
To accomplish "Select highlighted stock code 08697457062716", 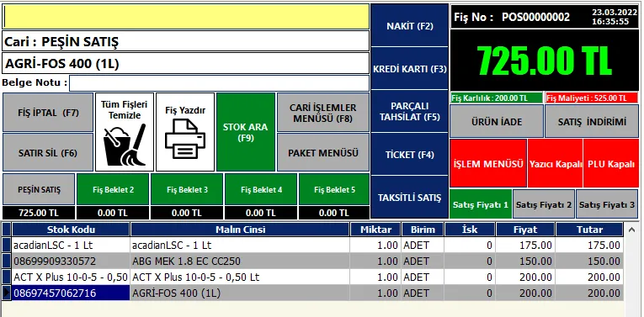I will (71, 293).
